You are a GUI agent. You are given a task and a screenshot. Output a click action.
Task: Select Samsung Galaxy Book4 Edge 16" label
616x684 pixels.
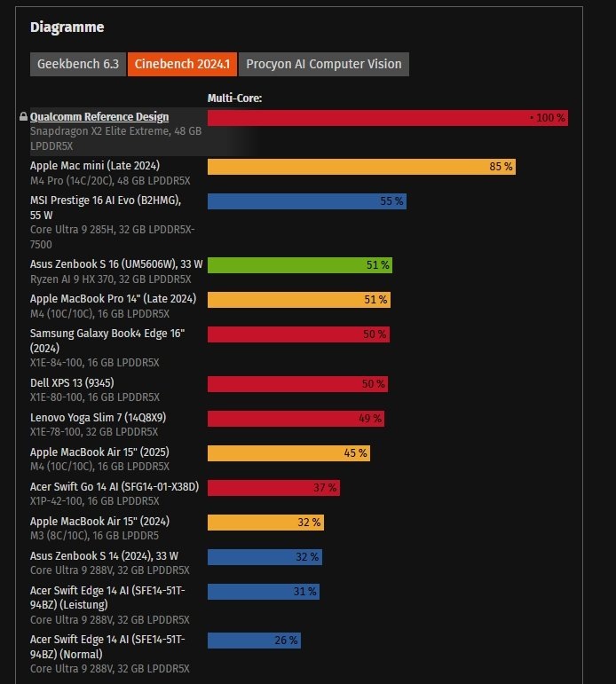coord(107,341)
